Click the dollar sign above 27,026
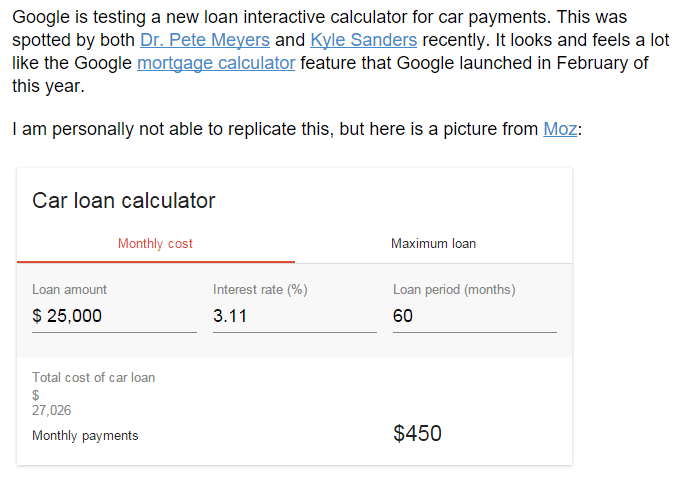The height and width of the screenshot is (484, 679). 36,395
